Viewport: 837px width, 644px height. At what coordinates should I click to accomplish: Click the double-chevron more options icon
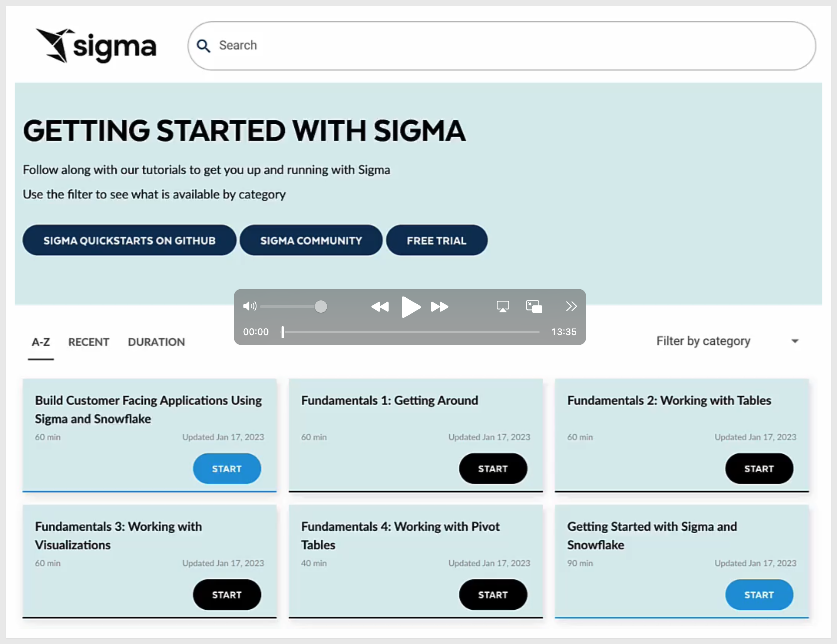(x=571, y=306)
